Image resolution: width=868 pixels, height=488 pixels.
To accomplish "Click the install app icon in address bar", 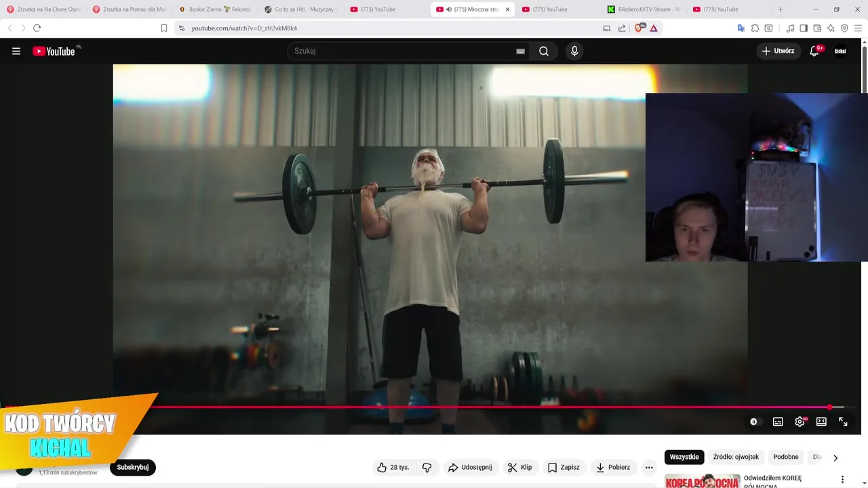I will 607,28.
